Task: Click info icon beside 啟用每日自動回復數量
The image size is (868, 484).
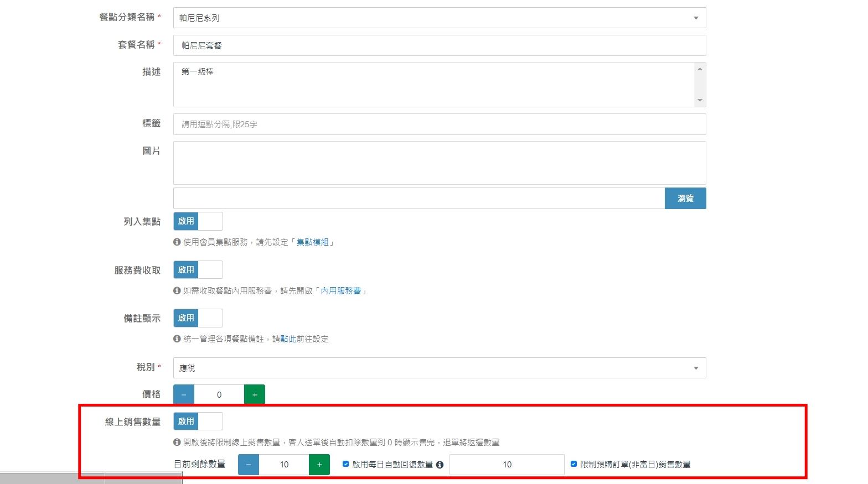Action: 440,465
